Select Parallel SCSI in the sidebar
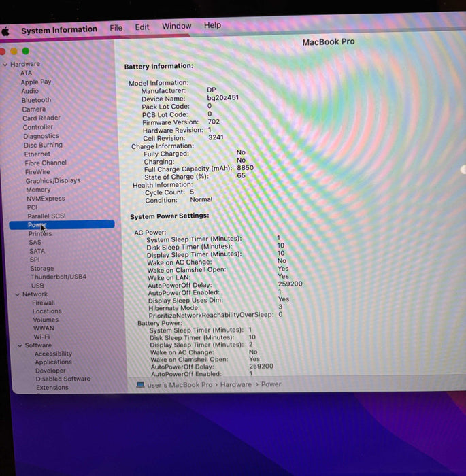 pos(46,216)
